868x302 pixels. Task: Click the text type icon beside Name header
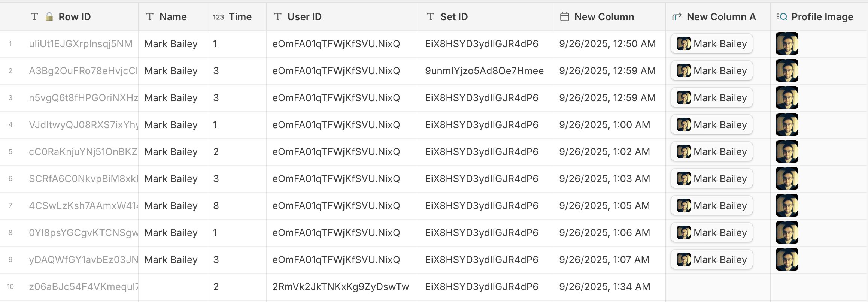click(x=150, y=17)
